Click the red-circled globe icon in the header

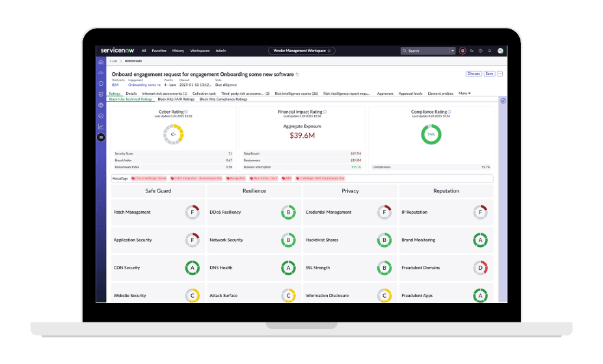(x=462, y=50)
